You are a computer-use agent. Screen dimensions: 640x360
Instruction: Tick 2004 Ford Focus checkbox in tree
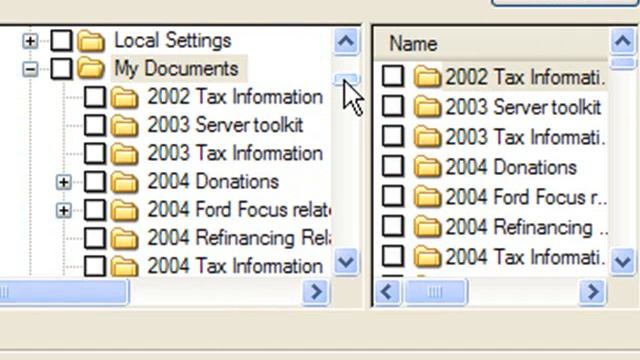click(95, 210)
